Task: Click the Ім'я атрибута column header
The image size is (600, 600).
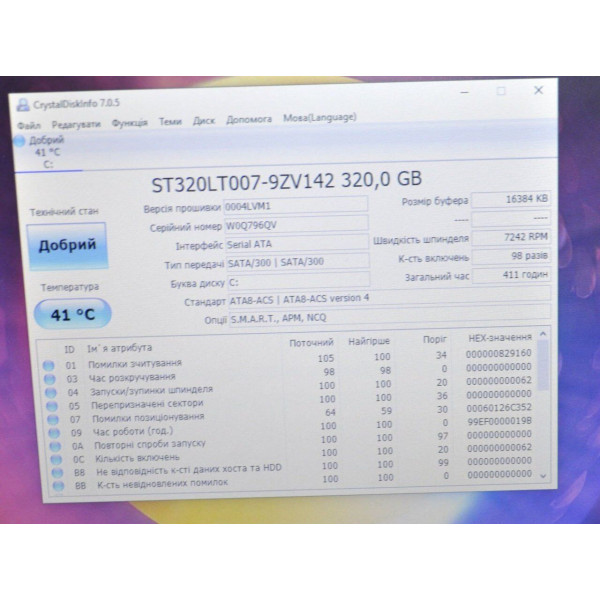Action: point(119,348)
